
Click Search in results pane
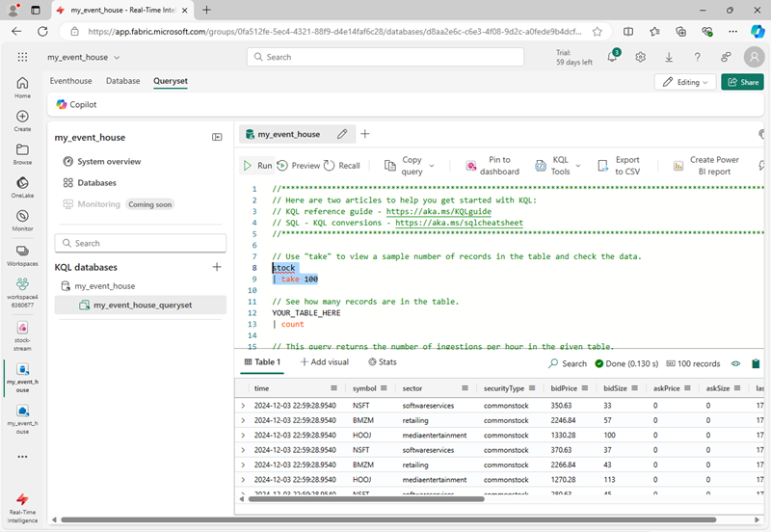point(568,364)
